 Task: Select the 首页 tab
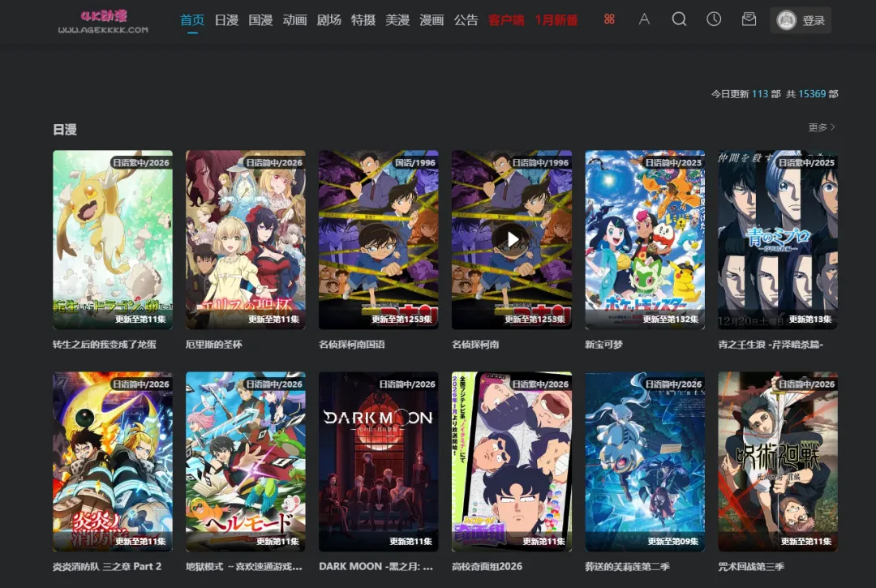[x=192, y=20]
